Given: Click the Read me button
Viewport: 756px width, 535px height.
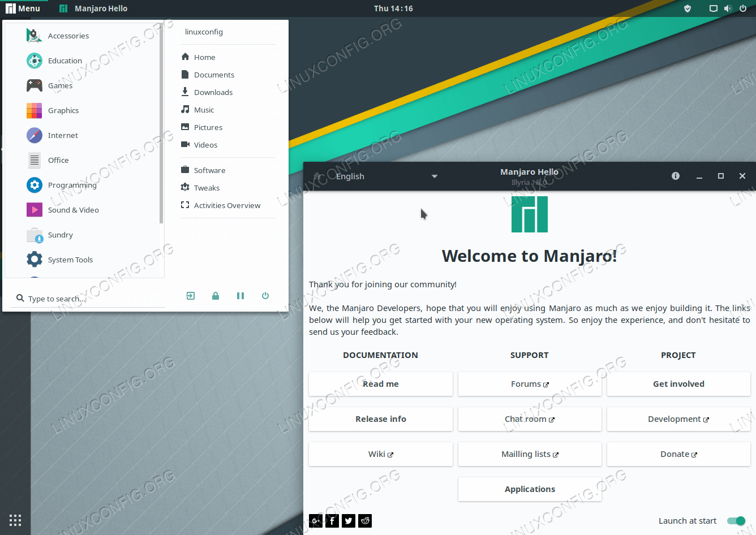Looking at the screenshot, I should [381, 384].
